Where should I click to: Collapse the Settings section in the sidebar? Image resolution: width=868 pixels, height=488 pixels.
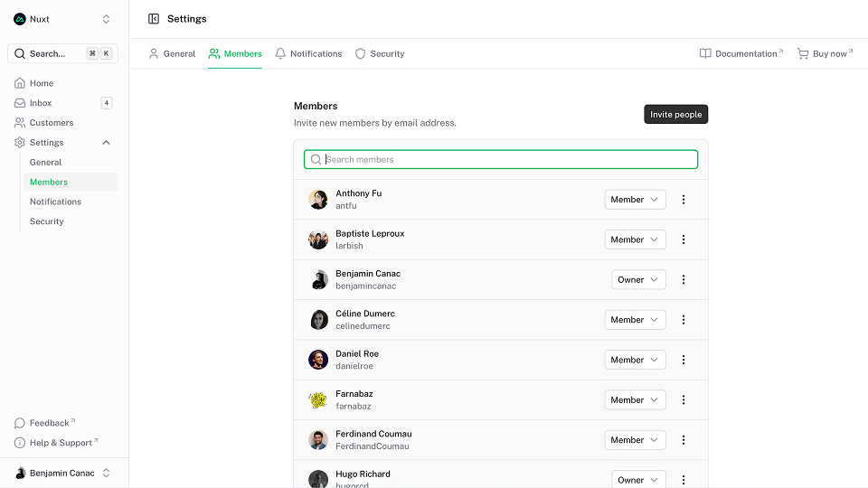(x=106, y=143)
